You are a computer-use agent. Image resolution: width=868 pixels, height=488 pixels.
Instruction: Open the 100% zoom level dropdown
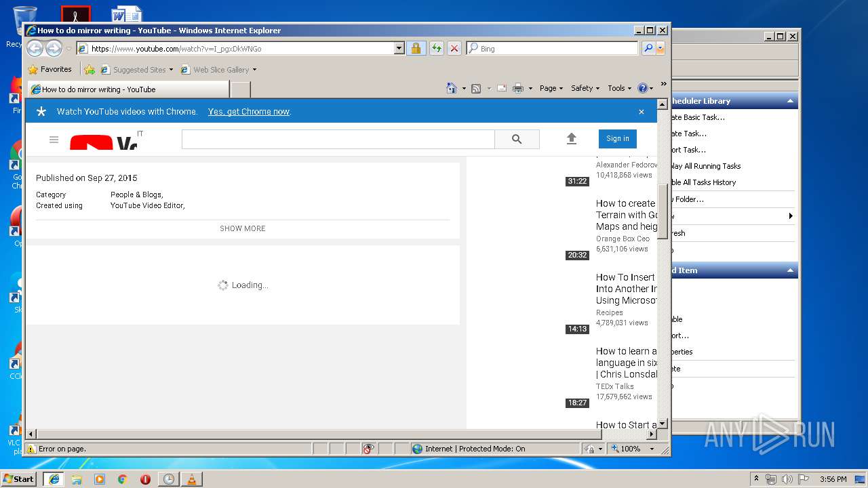[x=652, y=449]
